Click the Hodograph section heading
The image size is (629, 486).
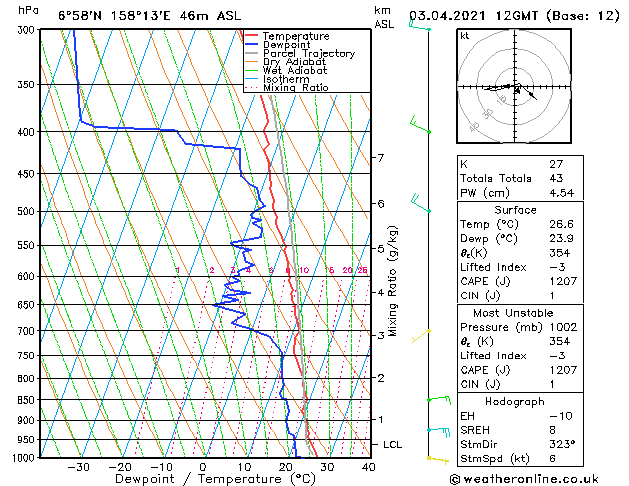(515, 401)
